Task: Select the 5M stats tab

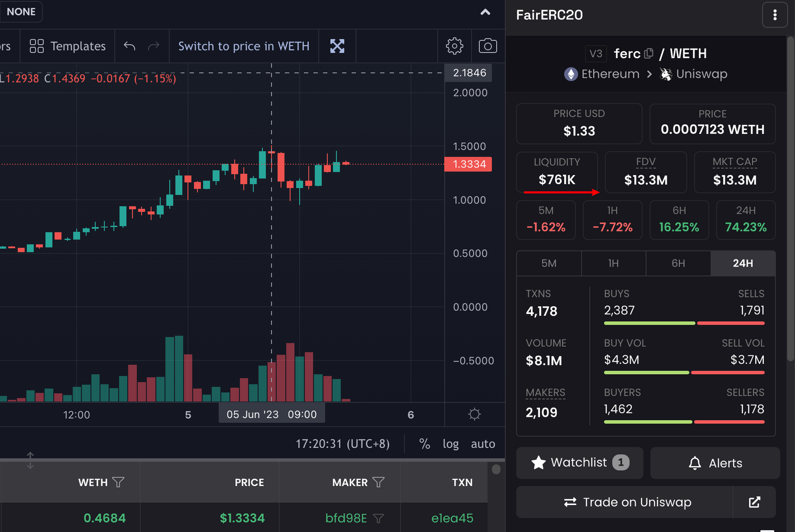Action: pyautogui.click(x=548, y=263)
